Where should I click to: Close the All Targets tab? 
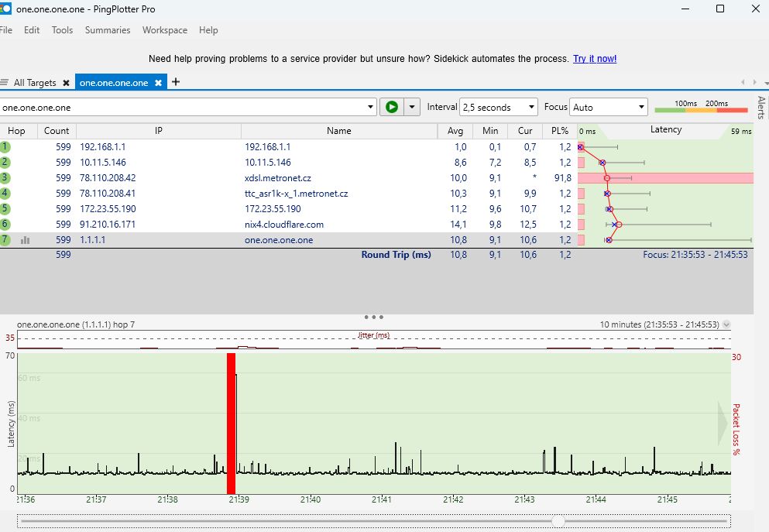[x=66, y=83]
